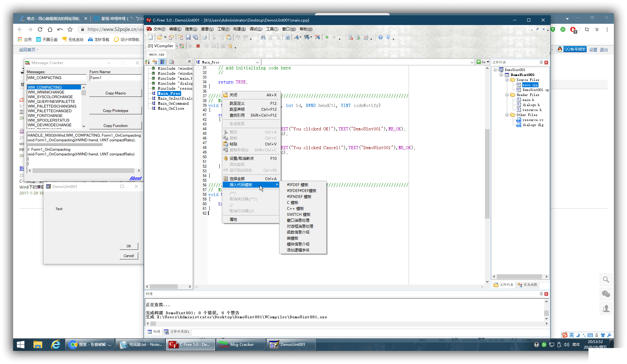
Task: Click the New File icon in C-Free toolbar
Action: 151,38
